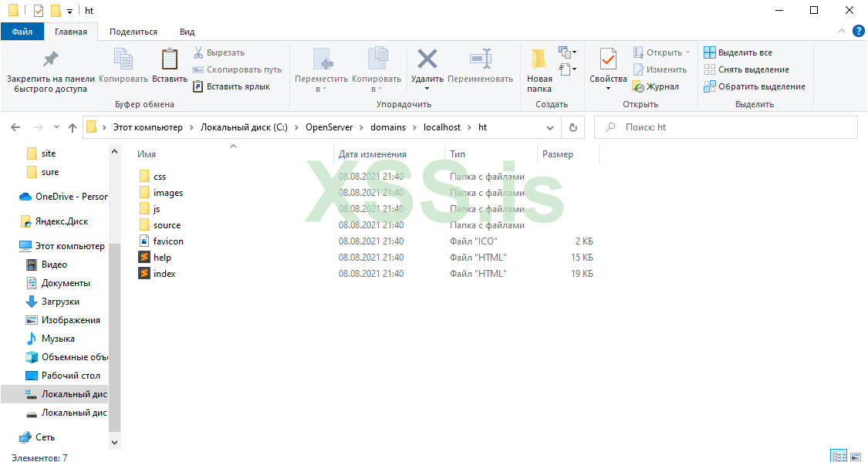
Task: Click Вставить ярлык command
Action: point(231,86)
